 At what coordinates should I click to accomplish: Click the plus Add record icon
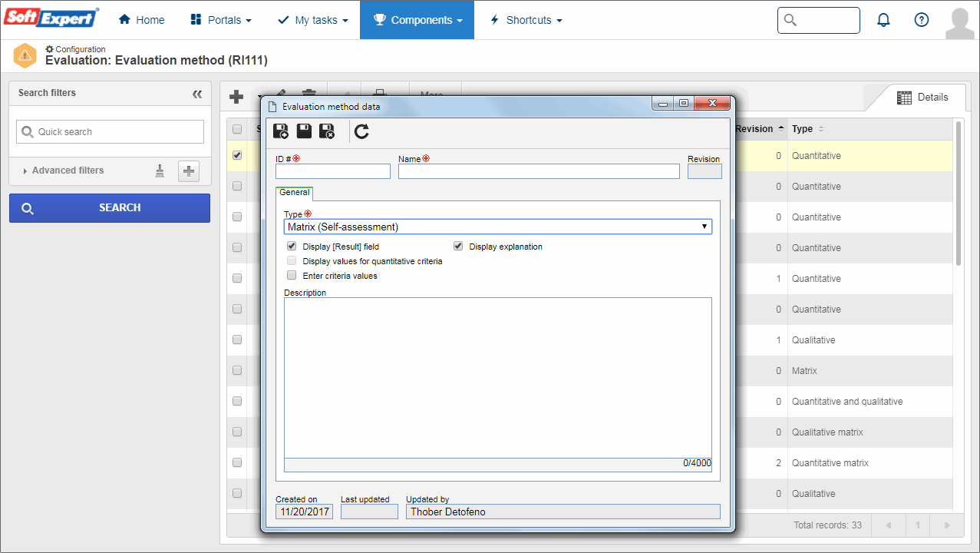(x=236, y=97)
